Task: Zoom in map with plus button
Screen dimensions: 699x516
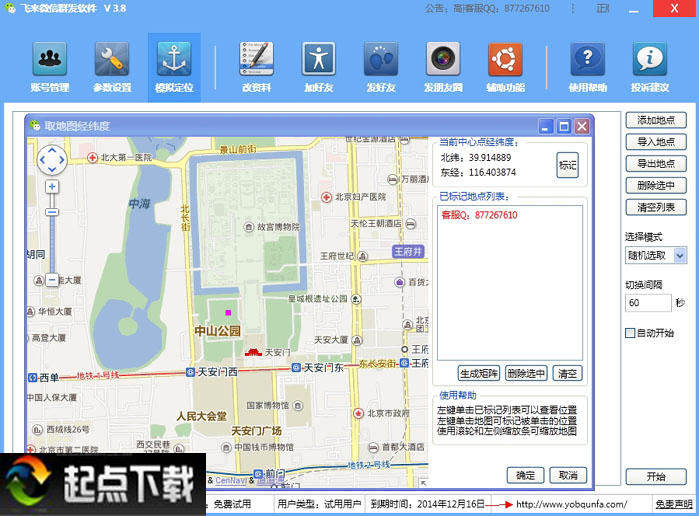Action: coord(52,186)
